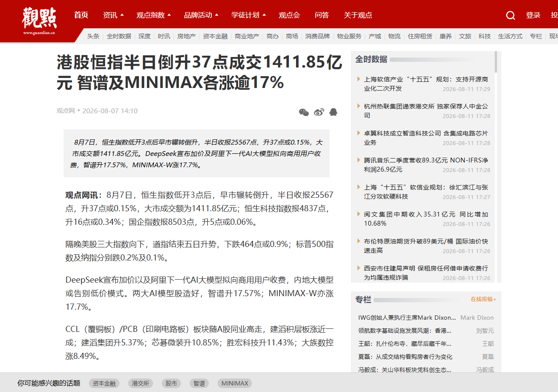The height and width of the screenshot is (392, 558).
Task: Click the 在线投稿+ submission link
Action: (x=483, y=299)
